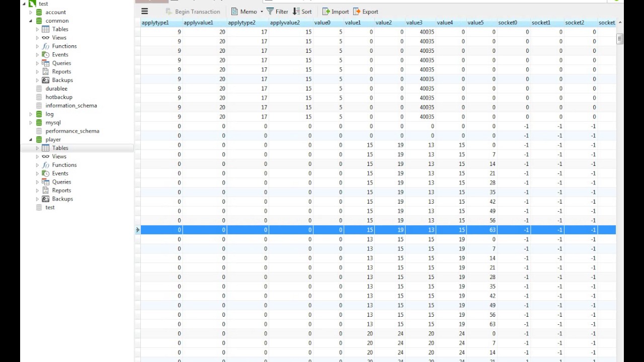Click the socket0 column header

[x=514, y=23]
